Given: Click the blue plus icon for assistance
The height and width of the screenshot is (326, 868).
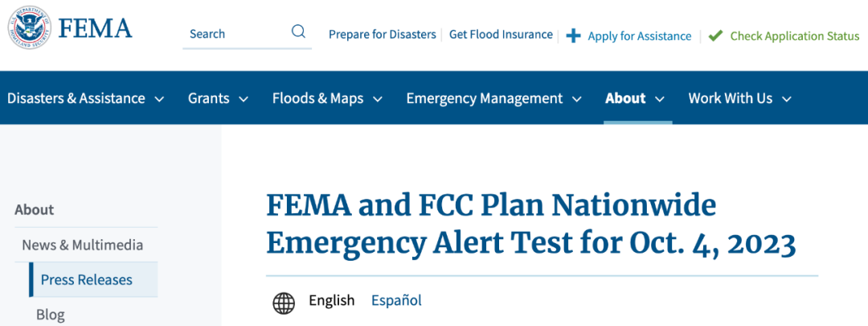Looking at the screenshot, I should pyautogui.click(x=573, y=35).
